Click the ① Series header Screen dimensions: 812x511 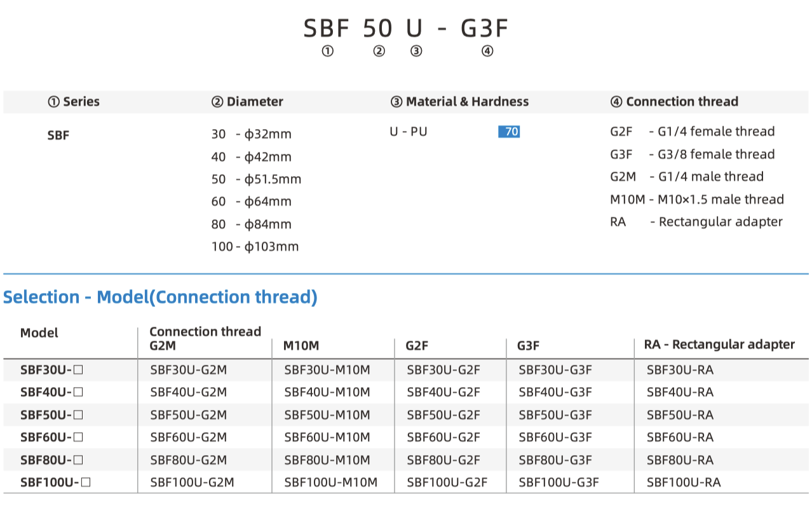[74, 102]
